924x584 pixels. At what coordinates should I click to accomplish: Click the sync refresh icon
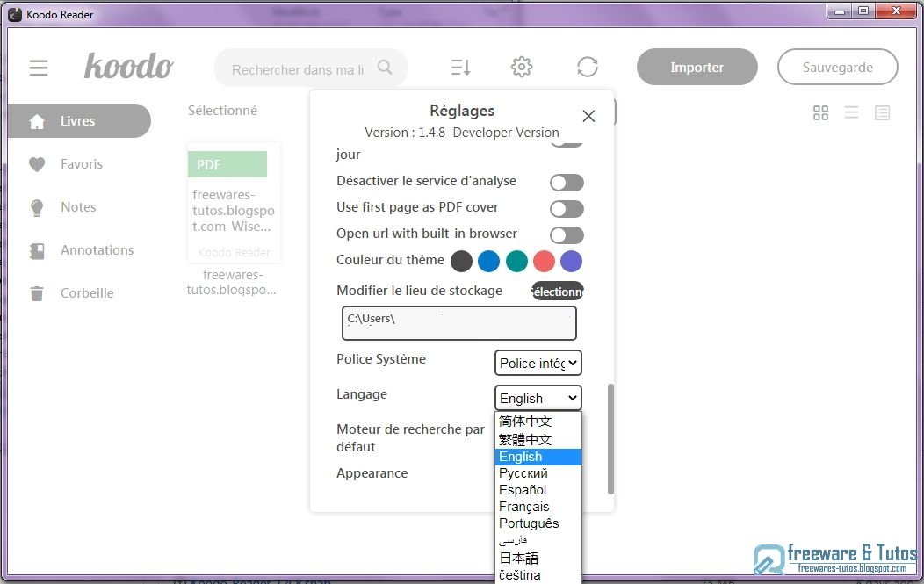tap(588, 67)
